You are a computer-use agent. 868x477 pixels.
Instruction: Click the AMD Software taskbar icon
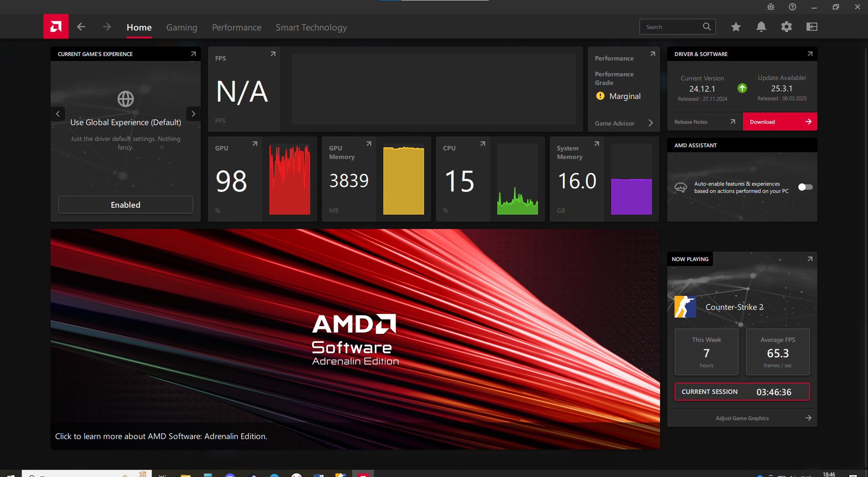pos(363,474)
